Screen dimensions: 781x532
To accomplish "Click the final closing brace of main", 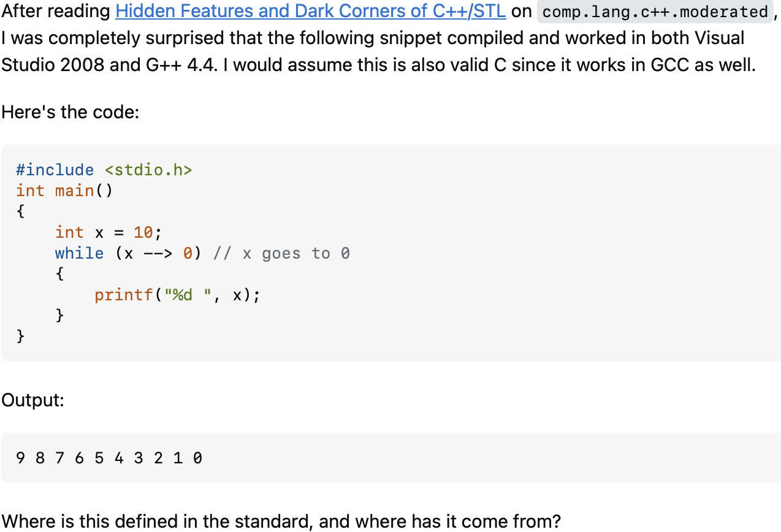I will (x=21, y=336).
